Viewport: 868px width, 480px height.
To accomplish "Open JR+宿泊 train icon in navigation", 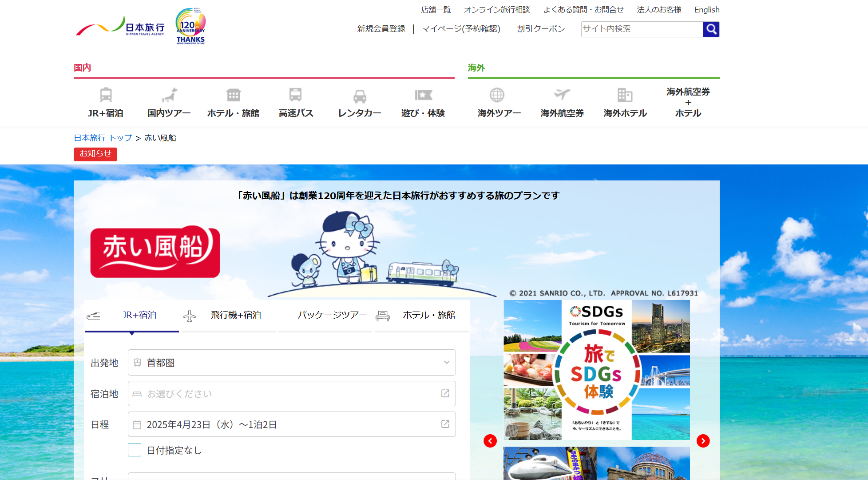I will [106, 95].
